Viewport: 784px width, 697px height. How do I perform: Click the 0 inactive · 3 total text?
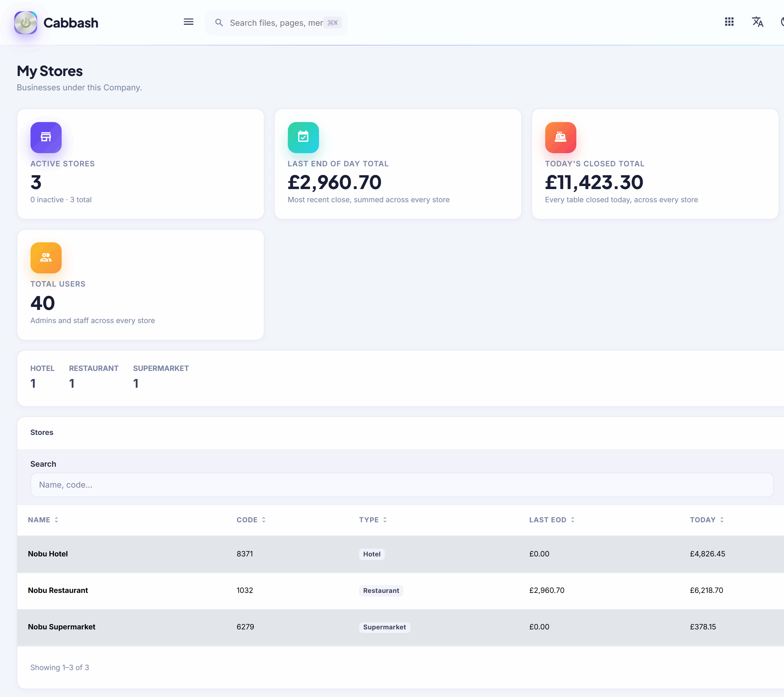tap(61, 200)
